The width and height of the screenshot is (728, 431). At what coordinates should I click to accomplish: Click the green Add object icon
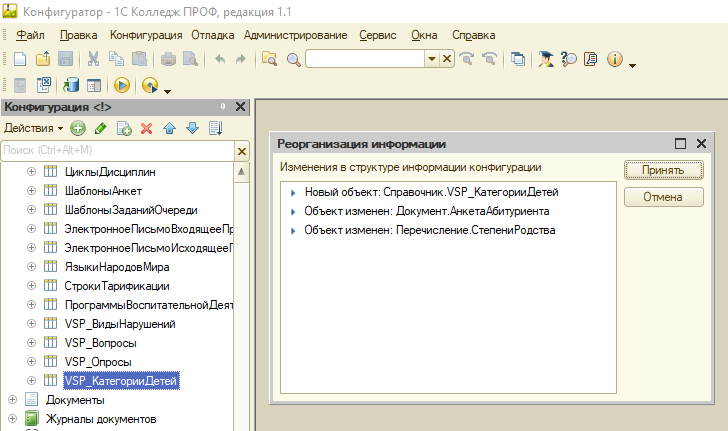tap(78, 128)
